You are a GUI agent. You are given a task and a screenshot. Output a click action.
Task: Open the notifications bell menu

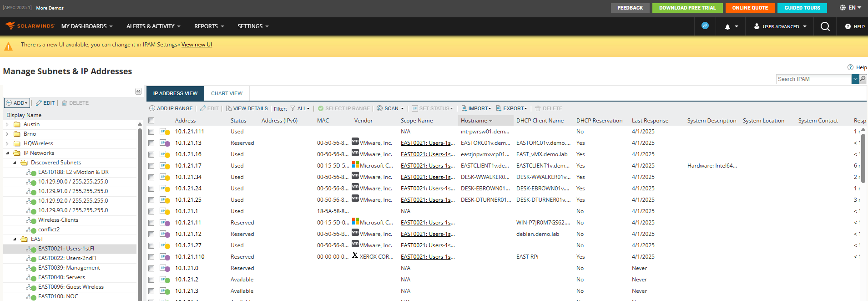click(x=731, y=27)
